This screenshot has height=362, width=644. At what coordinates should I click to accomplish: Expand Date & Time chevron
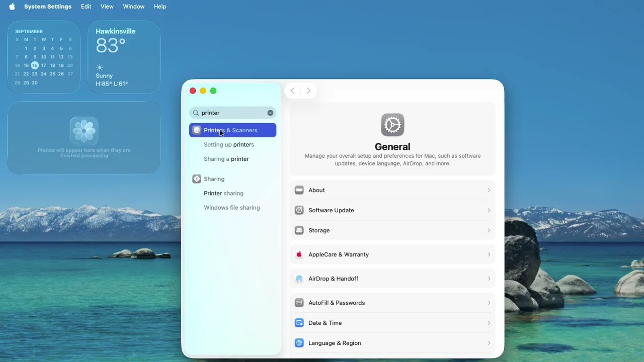pos(489,323)
